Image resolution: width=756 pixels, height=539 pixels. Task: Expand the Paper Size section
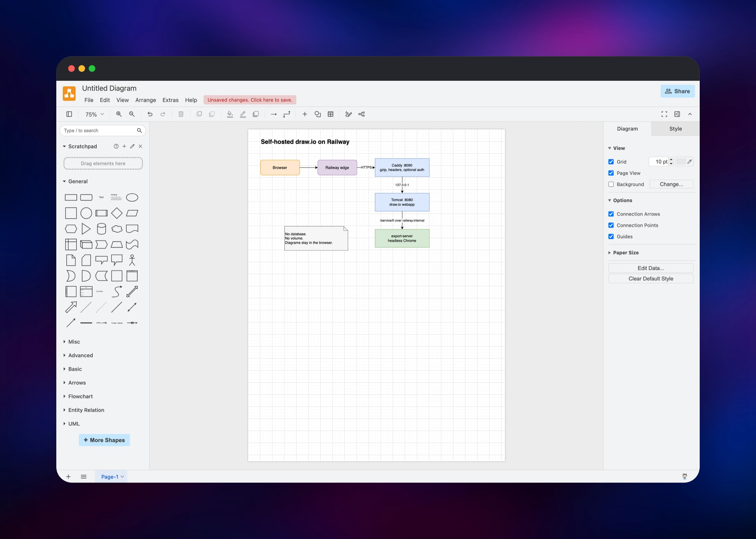coord(623,252)
